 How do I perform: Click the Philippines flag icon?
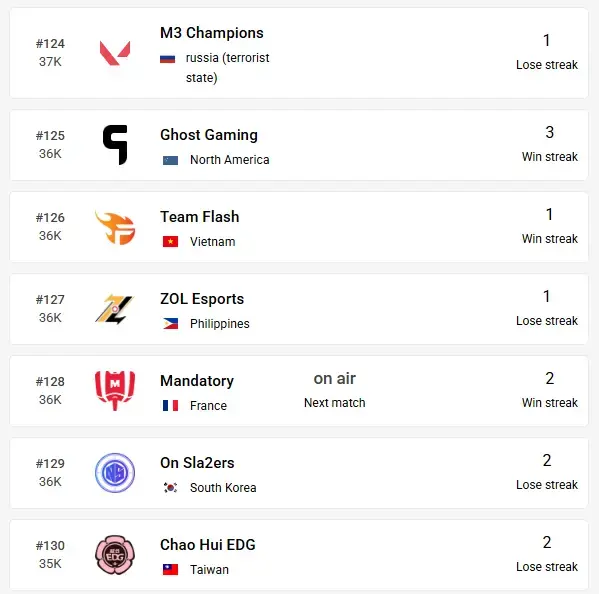[170, 324]
